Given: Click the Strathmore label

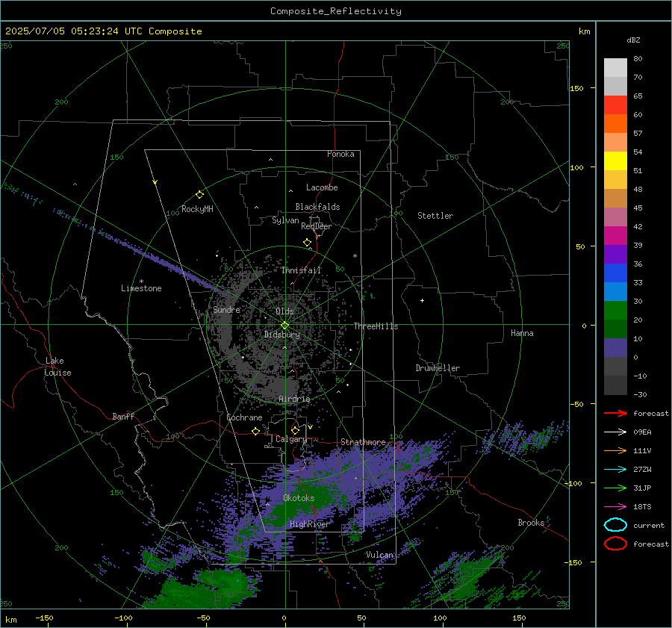Looking at the screenshot, I should point(363,442).
